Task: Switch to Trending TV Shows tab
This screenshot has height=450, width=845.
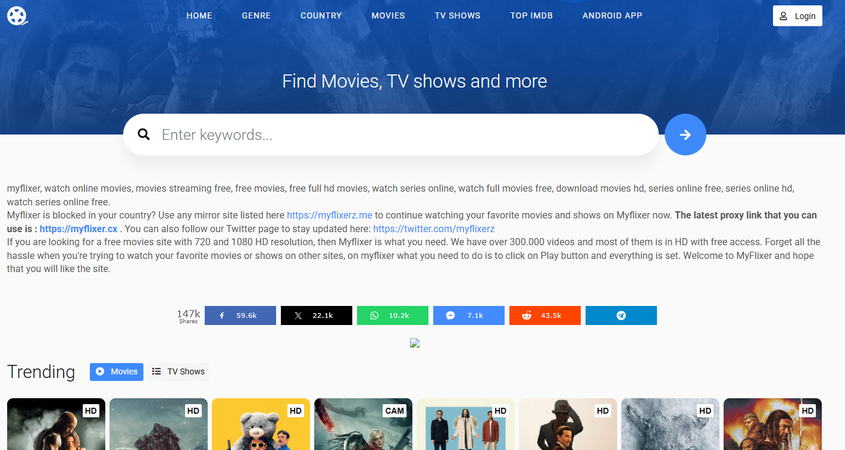Action: 178,371
